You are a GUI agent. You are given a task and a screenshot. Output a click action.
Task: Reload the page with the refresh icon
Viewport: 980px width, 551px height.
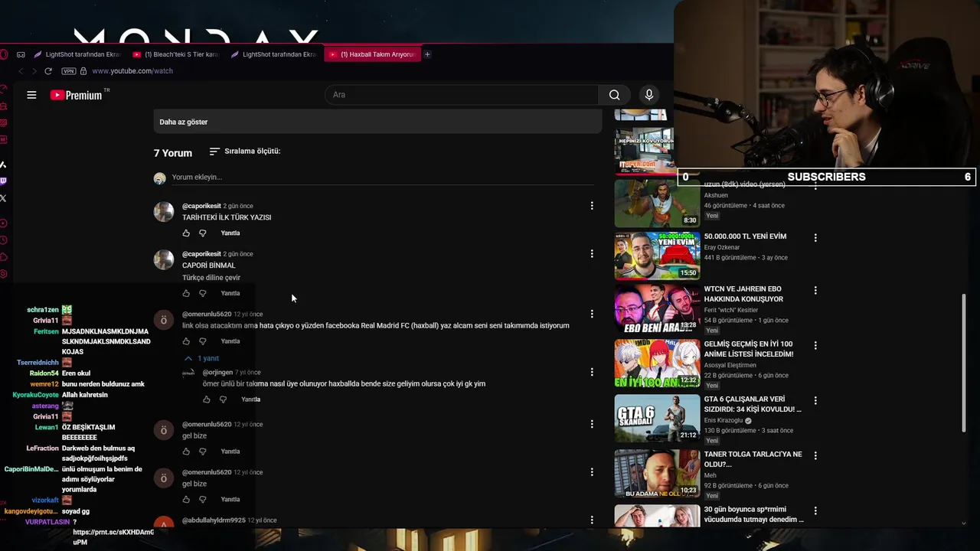coord(47,71)
